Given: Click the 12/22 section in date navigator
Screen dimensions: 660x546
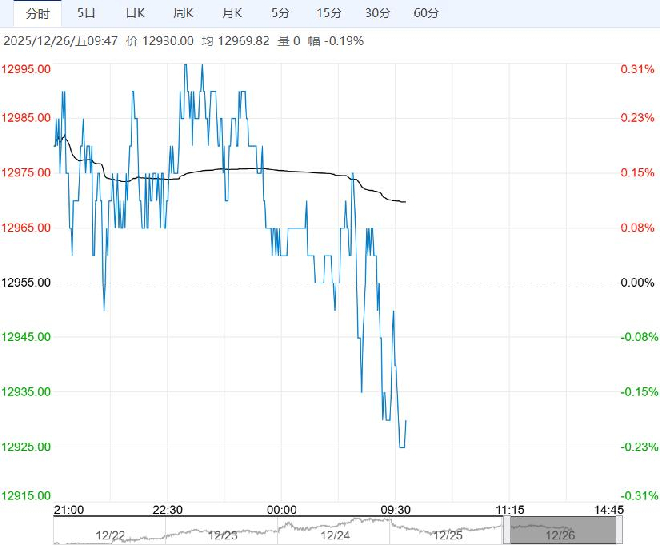Looking at the screenshot, I should pos(112,533).
